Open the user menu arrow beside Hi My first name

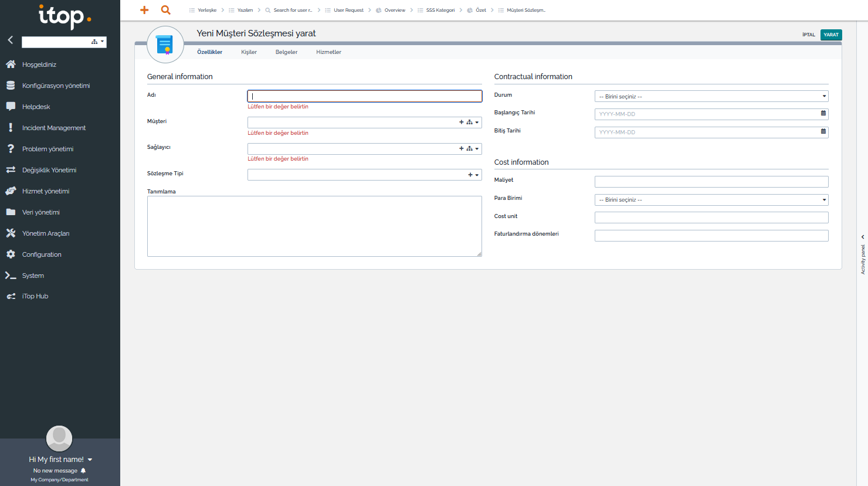pyautogui.click(x=90, y=460)
